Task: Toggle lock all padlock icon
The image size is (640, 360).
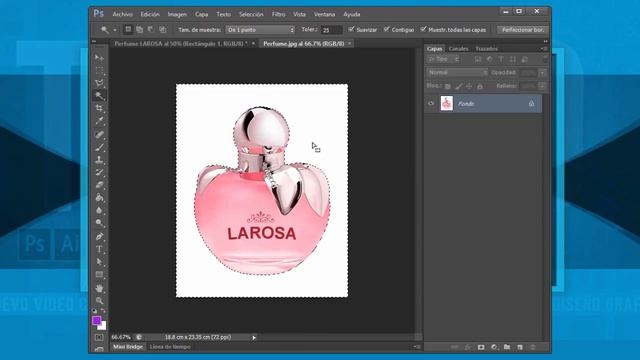Action: [480, 86]
